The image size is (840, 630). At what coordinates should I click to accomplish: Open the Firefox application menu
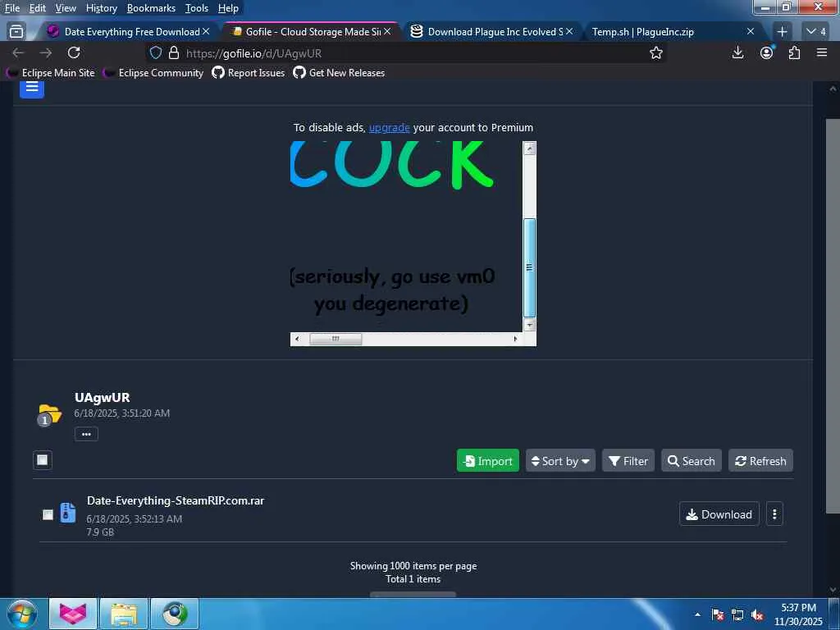click(x=822, y=52)
